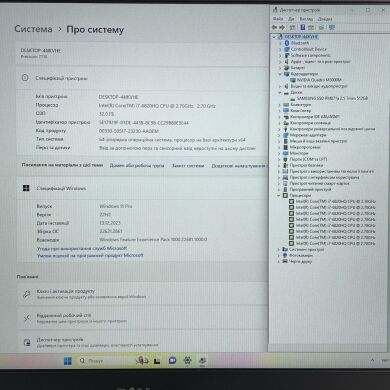Open the Settings gear icon on taskbar

[187, 360]
